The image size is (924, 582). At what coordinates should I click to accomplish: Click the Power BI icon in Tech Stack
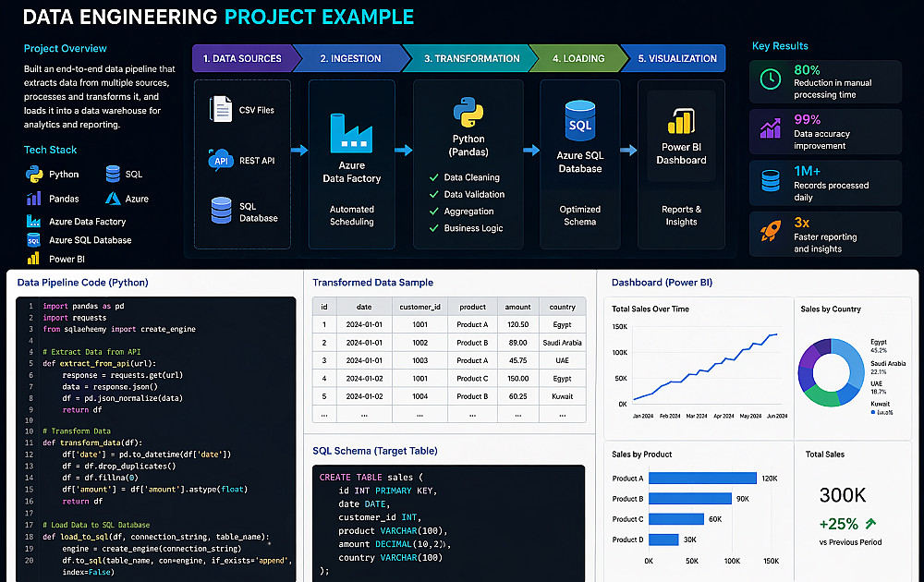point(33,259)
